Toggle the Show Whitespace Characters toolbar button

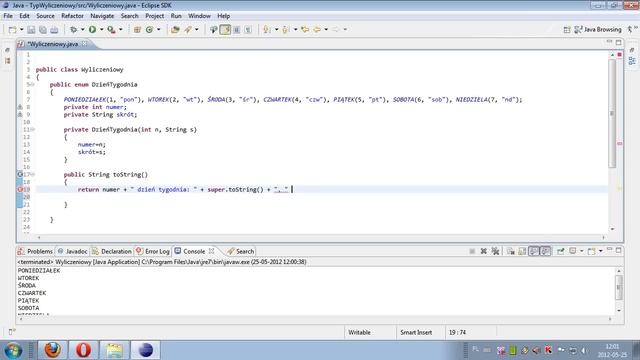click(x=248, y=30)
